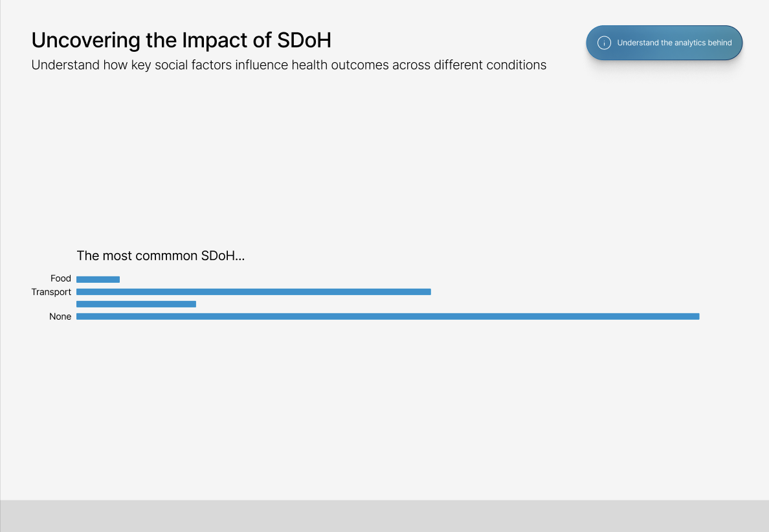The width and height of the screenshot is (769, 532).
Task: Click the right end of the None bar
Action: 697,316
